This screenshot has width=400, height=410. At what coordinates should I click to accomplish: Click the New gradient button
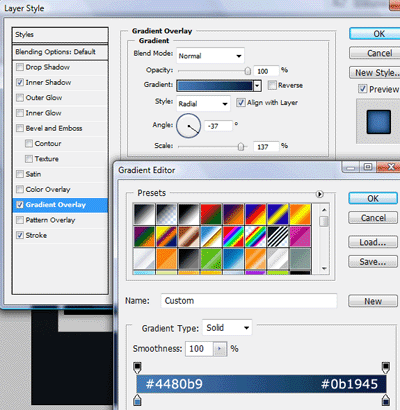(373, 301)
